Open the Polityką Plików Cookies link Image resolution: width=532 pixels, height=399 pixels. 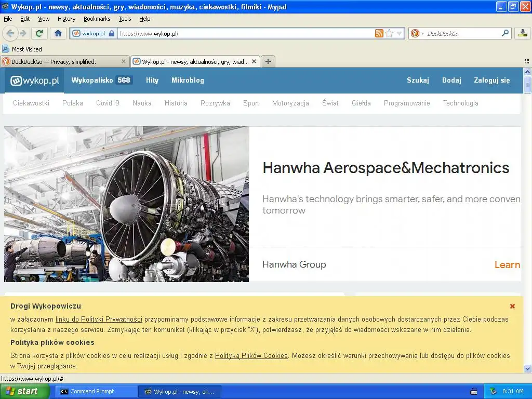tap(251, 355)
